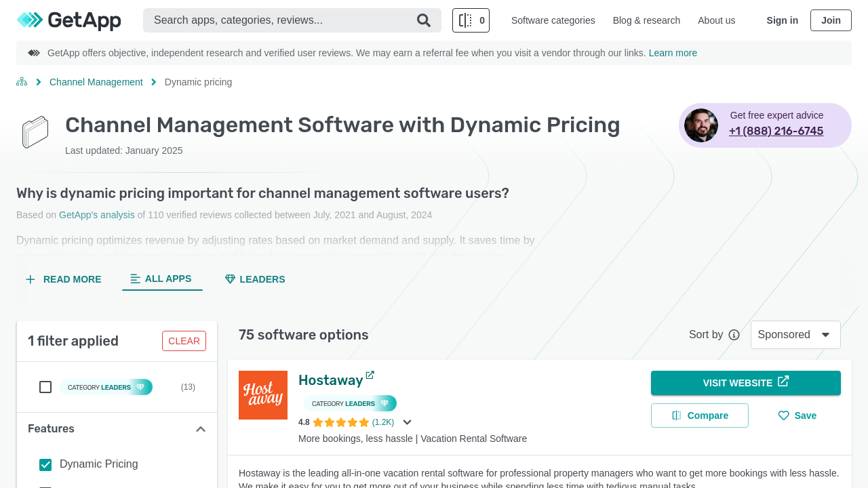The height and width of the screenshot is (488, 868).
Task: Clear the applied filter
Action: point(184,341)
